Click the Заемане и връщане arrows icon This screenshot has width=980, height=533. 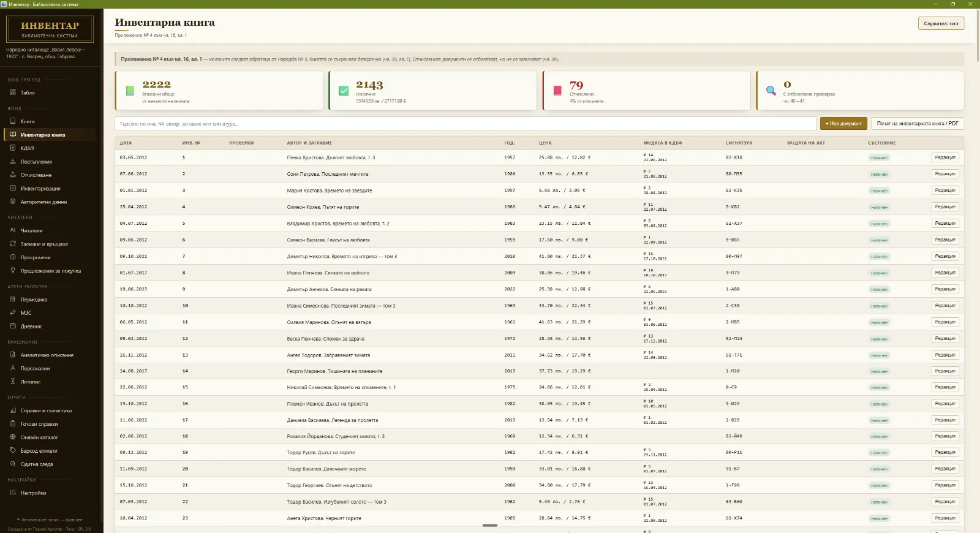(x=13, y=244)
